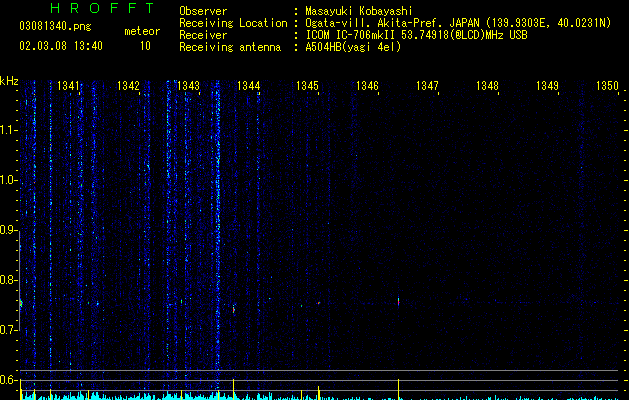Click the 0.6 kHz axis label
Viewport: 629px width, 400px height.
pos(8,380)
